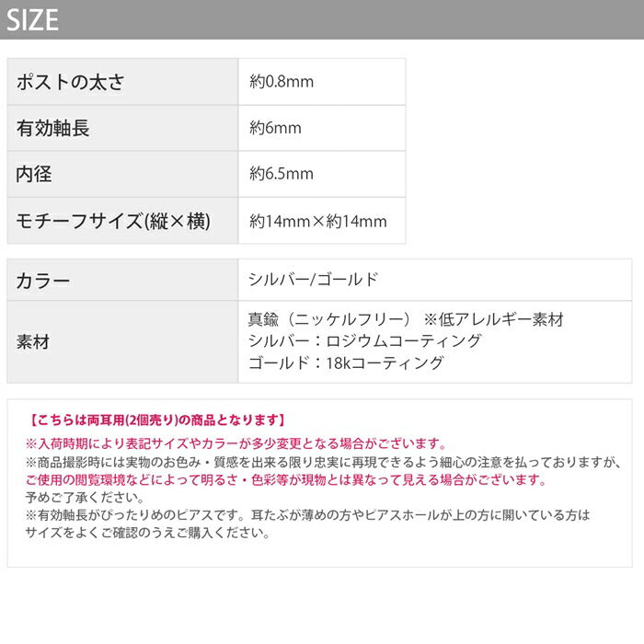Click the SIZE header banner
Image resolution: width=644 pixels, height=644 pixels.
click(322, 19)
